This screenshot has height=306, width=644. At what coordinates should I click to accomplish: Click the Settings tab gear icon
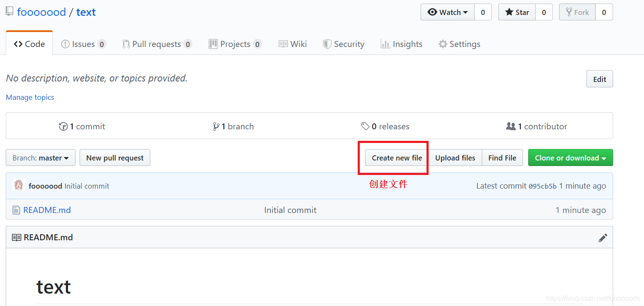(x=443, y=44)
